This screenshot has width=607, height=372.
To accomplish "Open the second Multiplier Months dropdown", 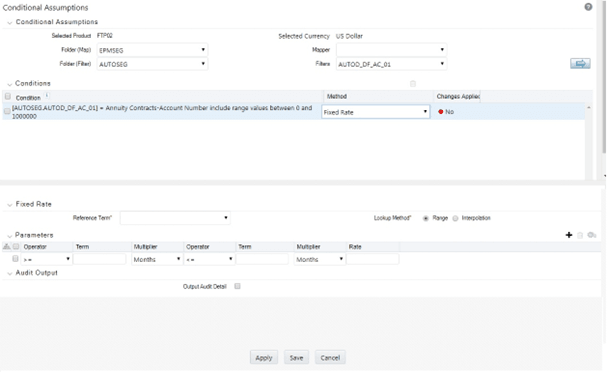I will click(320, 259).
